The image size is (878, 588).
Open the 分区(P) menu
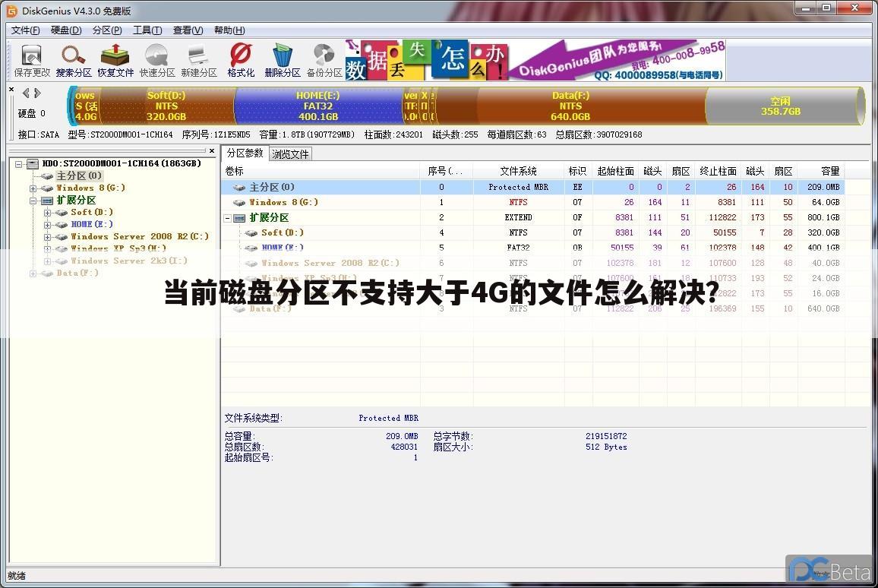106,30
